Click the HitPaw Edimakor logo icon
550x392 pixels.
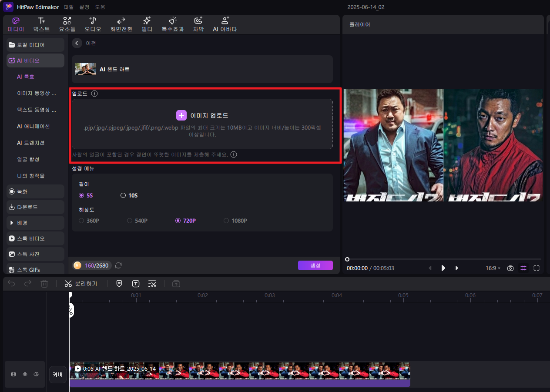click(8, 7)
